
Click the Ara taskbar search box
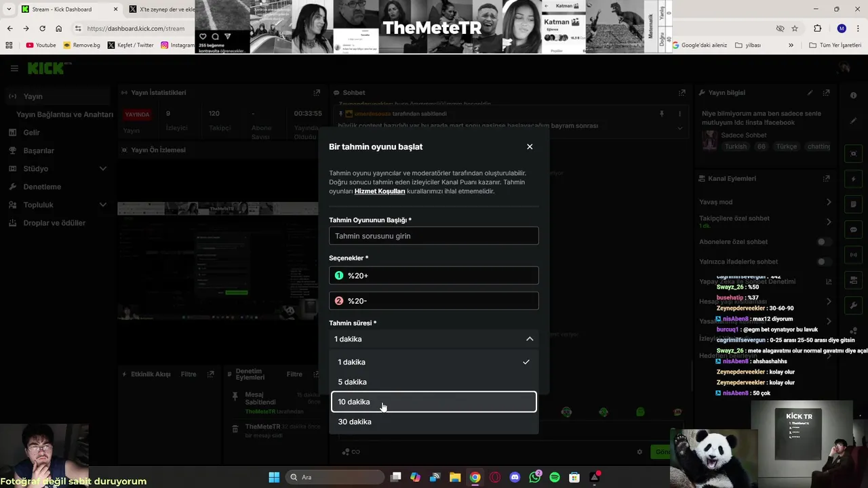(335, 477)
